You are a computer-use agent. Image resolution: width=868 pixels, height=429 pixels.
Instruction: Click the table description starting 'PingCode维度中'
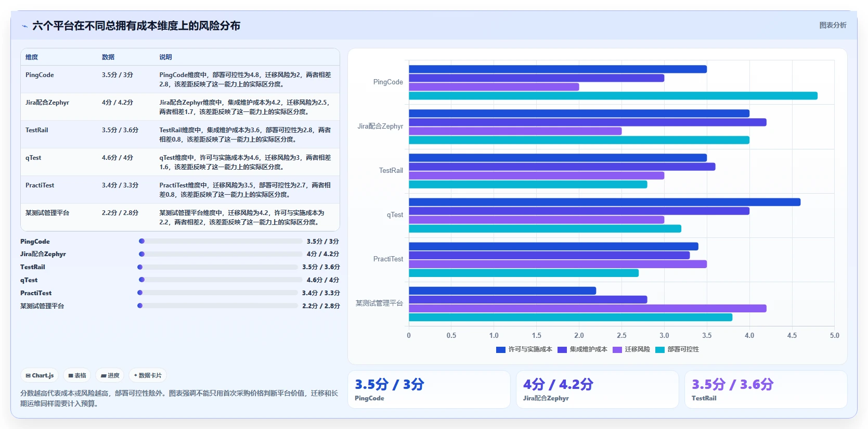click(x=245, y=80)
